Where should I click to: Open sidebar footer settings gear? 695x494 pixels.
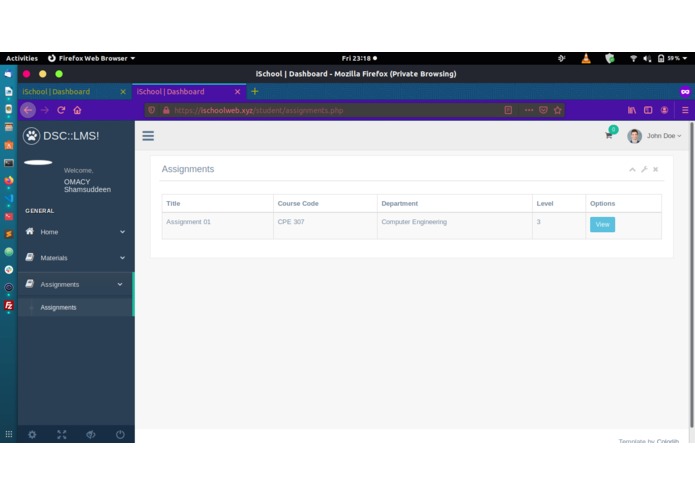click(x=32, y=435)
